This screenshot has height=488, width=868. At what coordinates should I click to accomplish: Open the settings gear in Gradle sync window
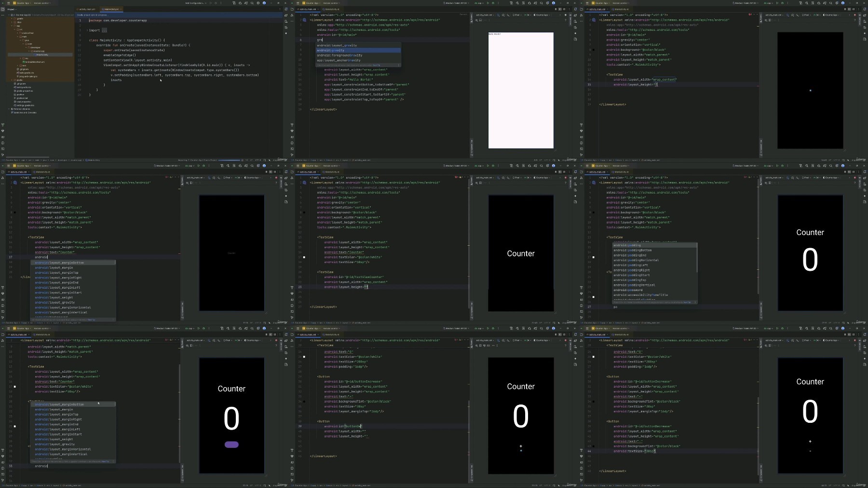click(x=258, y=3)
